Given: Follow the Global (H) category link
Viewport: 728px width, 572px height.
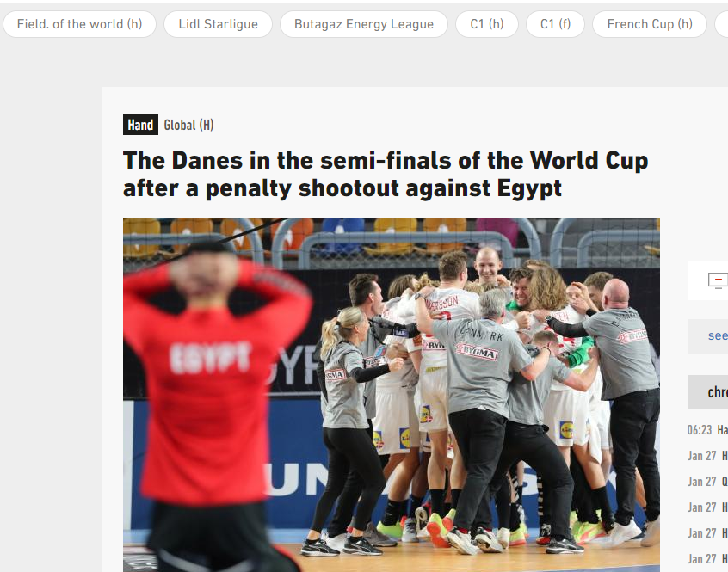Looking at the screenshot, I should (188, 125).
